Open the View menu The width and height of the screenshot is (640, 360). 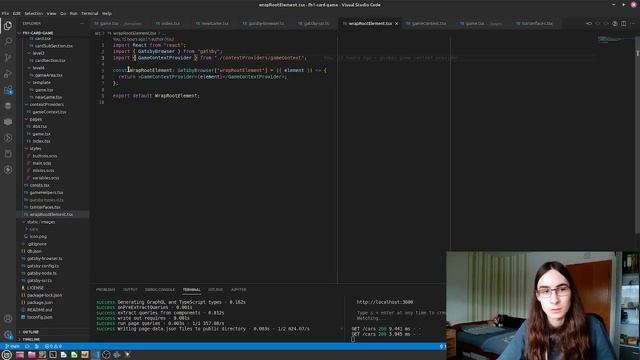coord(51,13)
